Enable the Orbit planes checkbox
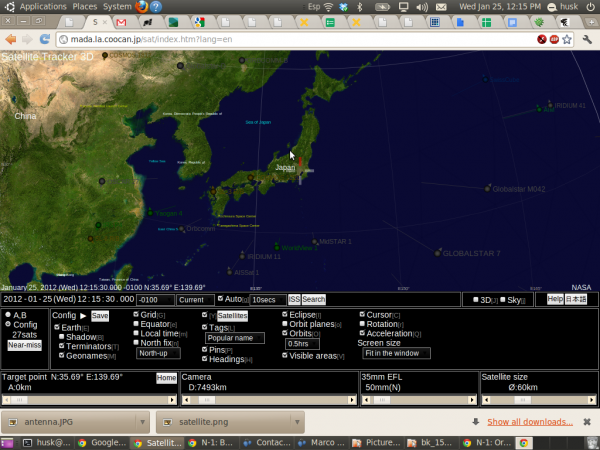Image resolution: width=600 pixels, height=450 pixels. [285, 324]
